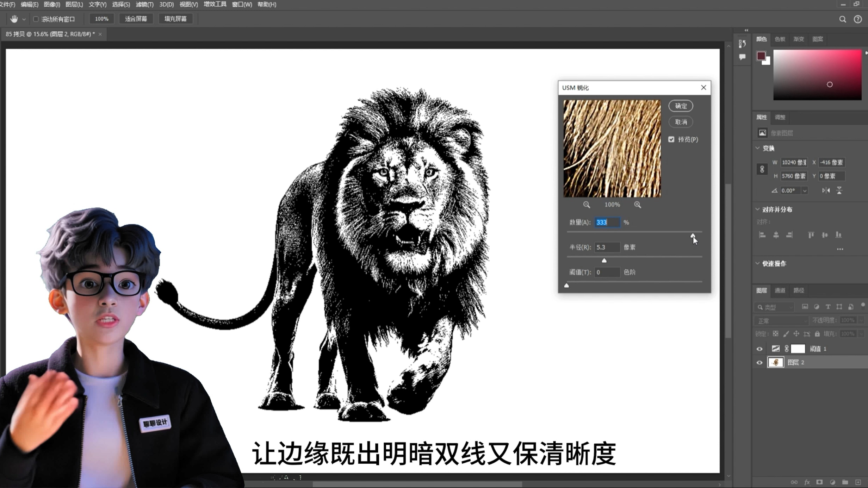This screenshot has height=488, width=868.
Task: Open the 图像(I) image menu
Action: point(52,5)
